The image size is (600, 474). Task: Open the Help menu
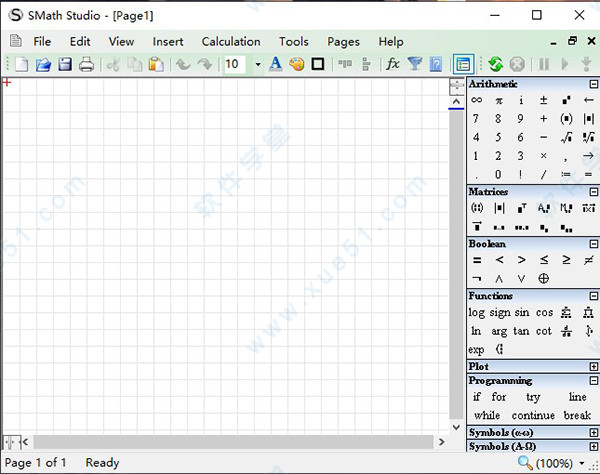tap(391, 42)
